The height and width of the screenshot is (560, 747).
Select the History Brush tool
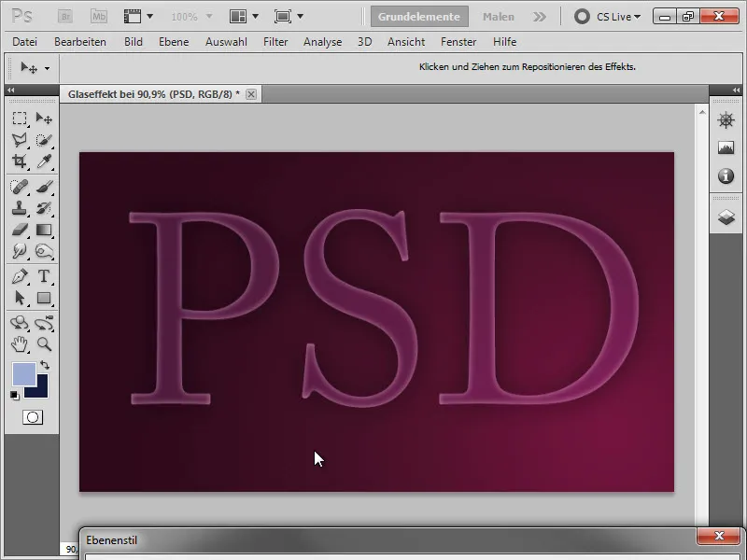click(x=44, y=208)
